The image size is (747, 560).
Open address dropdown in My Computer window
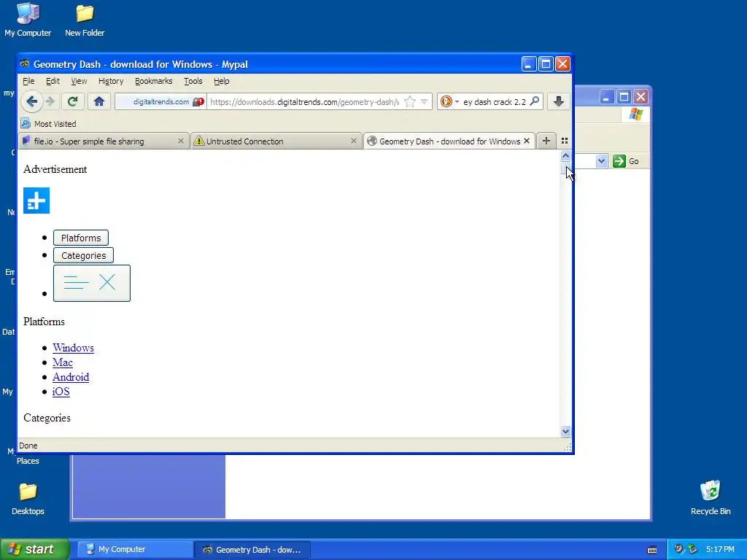pyautogui.click(x=601, y=161)
